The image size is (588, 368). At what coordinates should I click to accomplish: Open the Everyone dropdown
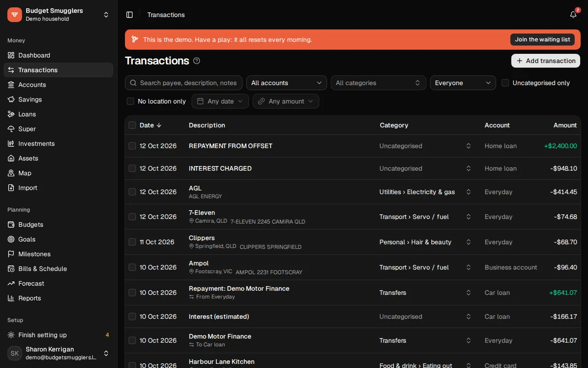click(x=463, y=83)
